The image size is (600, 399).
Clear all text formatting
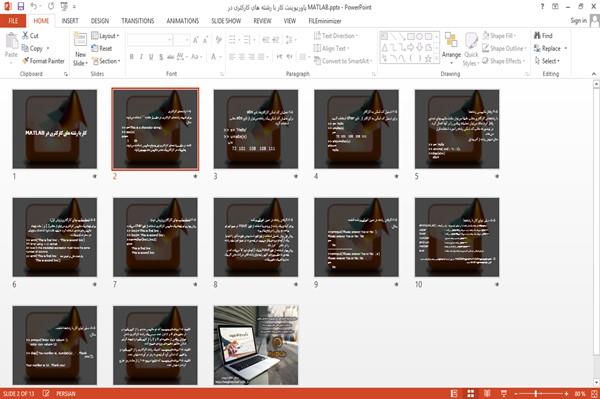pos(219,40)
